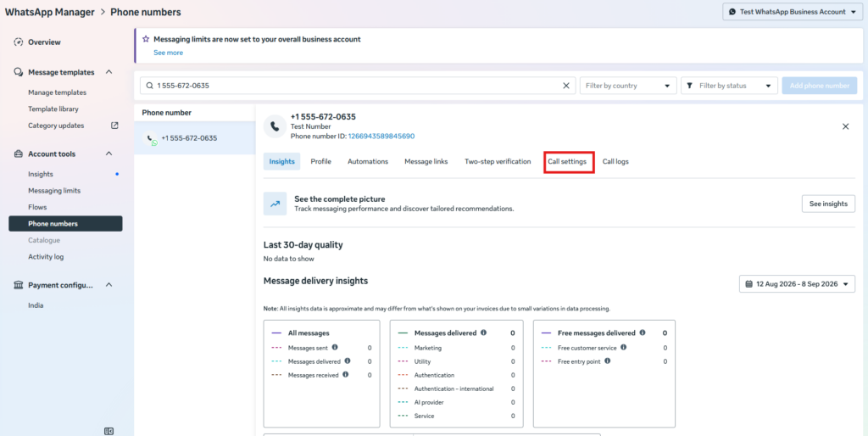
Task: Click the Marketing legend entry
Action: click(428, 348)
